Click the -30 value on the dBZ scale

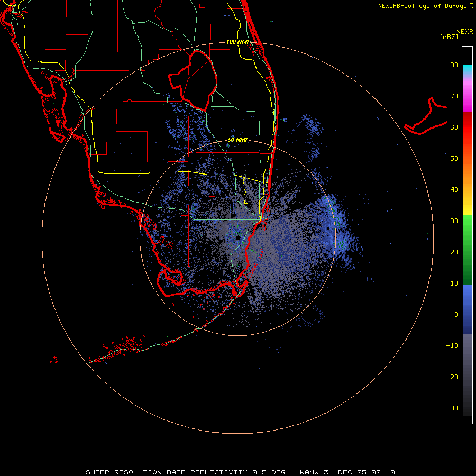pos(452,408)
